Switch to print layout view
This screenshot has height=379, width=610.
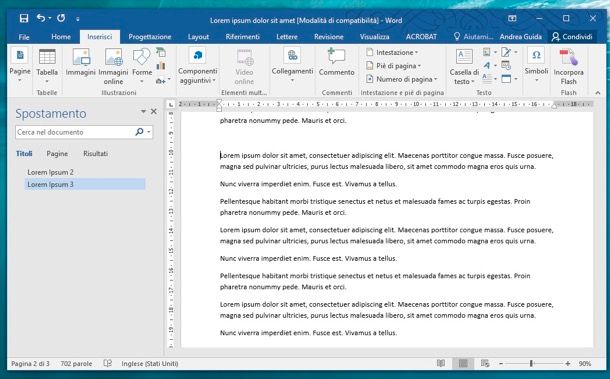coord(463,363)
